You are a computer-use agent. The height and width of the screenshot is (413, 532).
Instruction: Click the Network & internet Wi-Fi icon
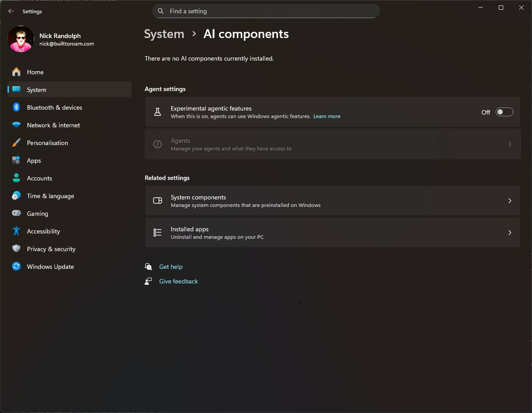coord(16,125)
